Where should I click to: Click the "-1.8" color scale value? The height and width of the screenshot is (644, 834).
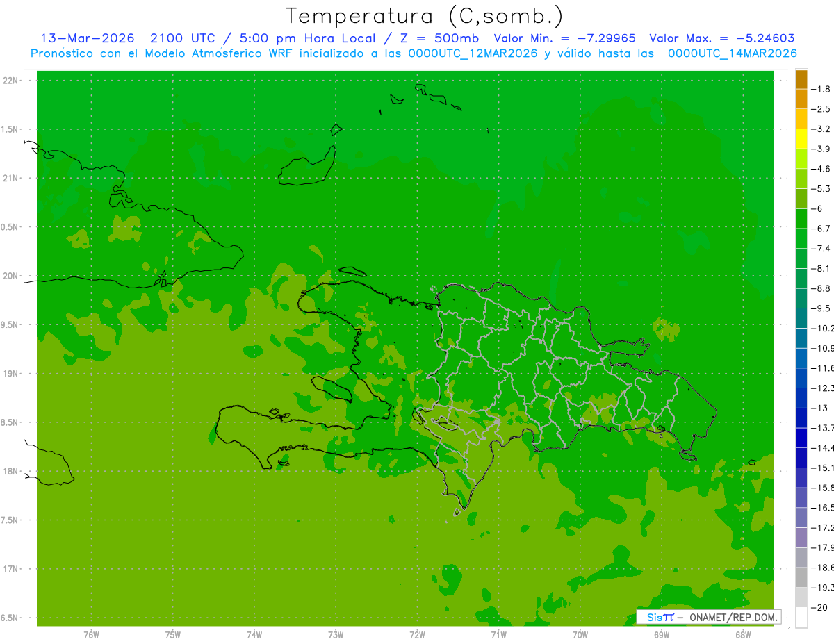pyautogui.click(x=821, y=89)
